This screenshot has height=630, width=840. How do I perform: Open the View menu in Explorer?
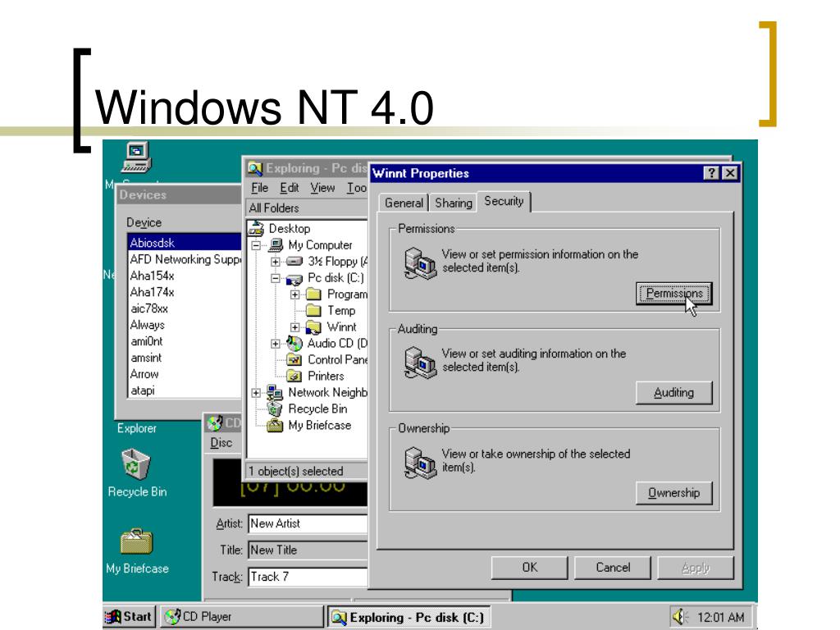click(x=322, y=188)
